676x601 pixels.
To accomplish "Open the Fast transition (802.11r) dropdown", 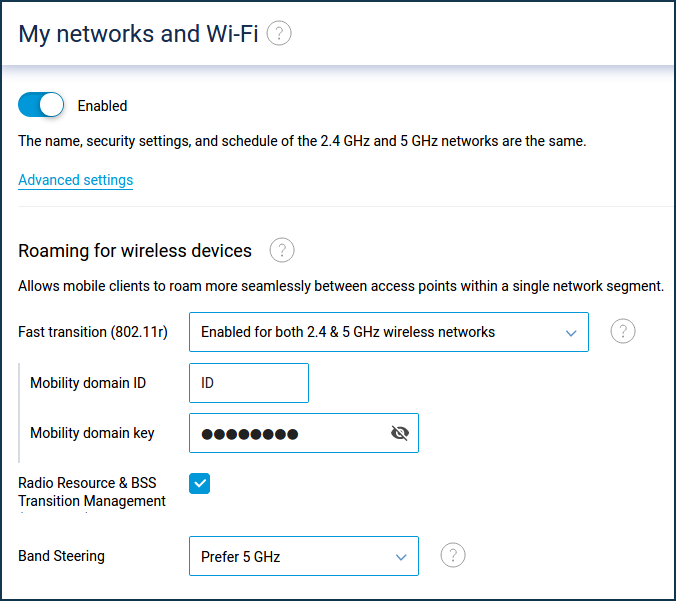I will [x=389, y=332].
